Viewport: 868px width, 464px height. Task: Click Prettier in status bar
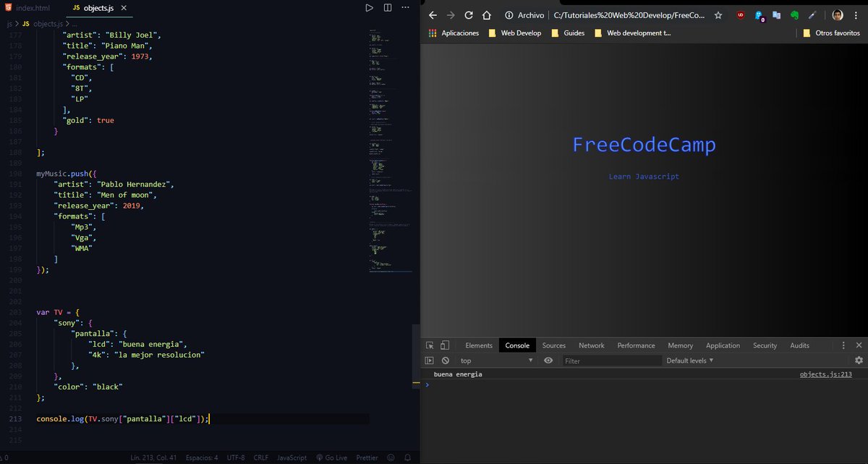[x=367, y=457]
